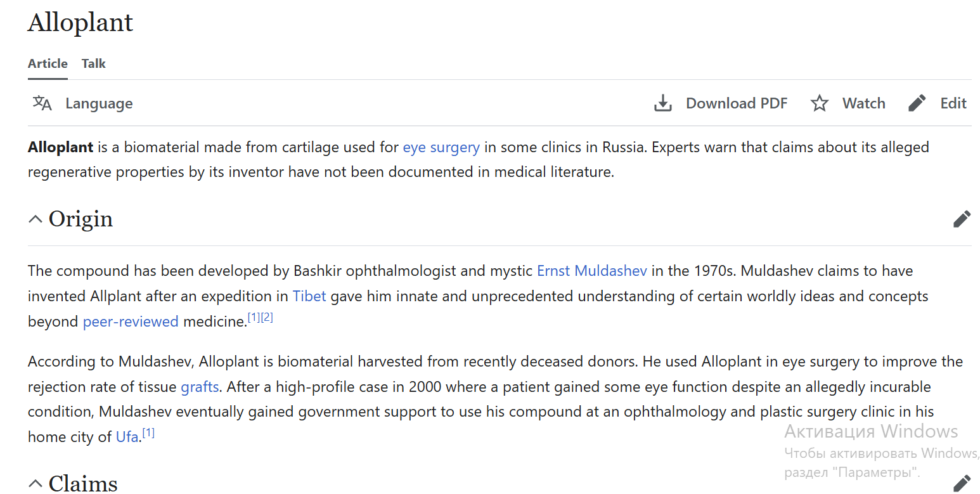The width and height of the screenshot is (980, 494).
Task: Click the language translation icon
Action: 42,103
